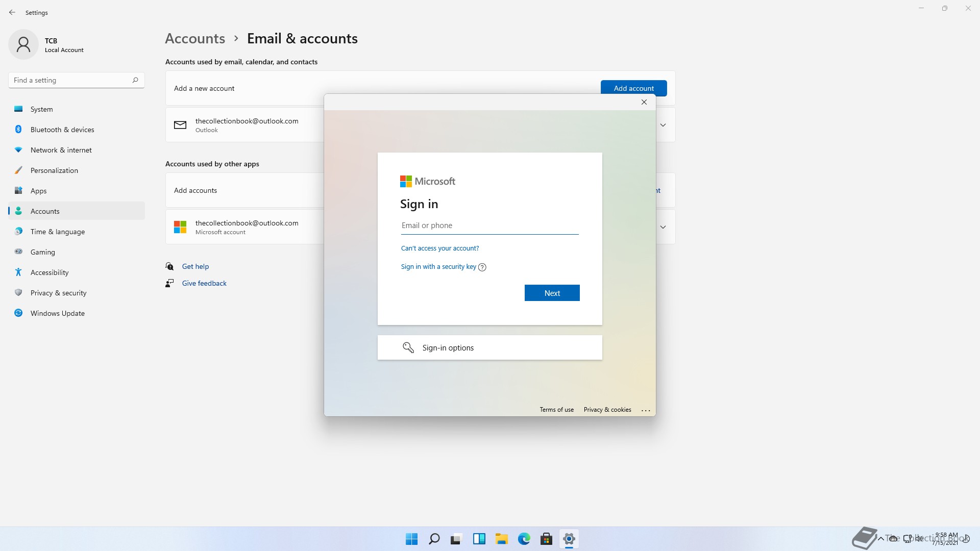Expand the Microsoft account entry chevron
The height and width of the screenshot is (551, 980).
(663, 227)
